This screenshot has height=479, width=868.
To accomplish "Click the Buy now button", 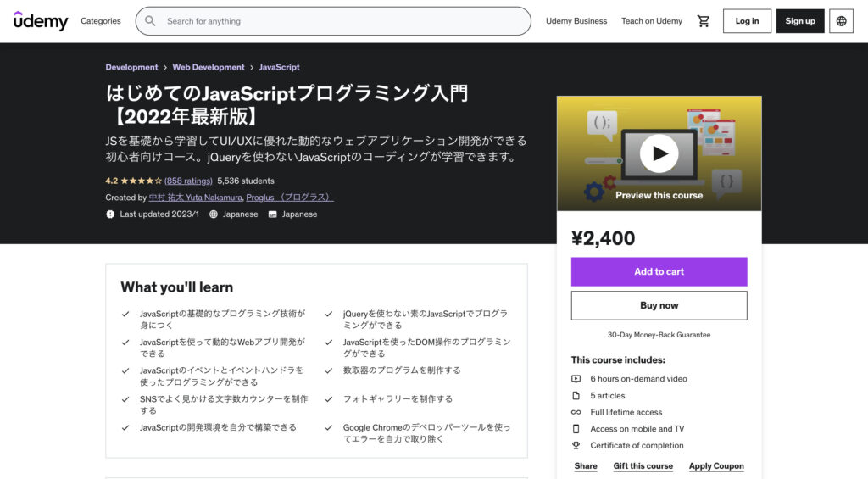I will point(659,305).
